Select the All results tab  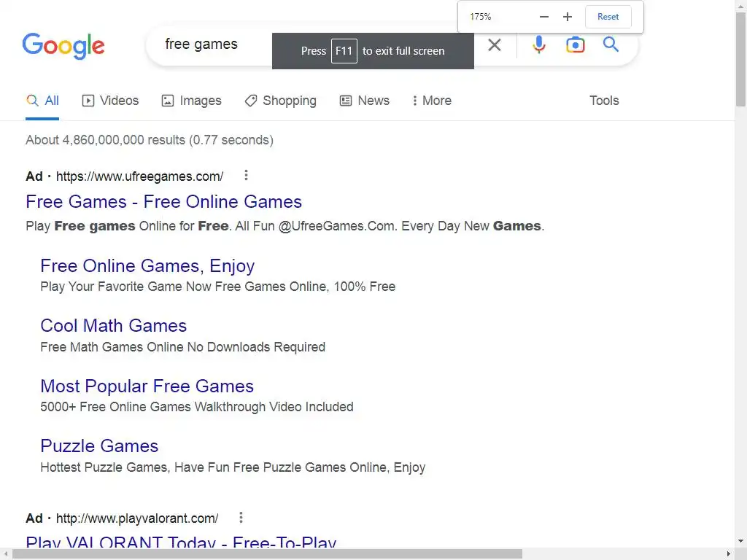pos(42,101)
